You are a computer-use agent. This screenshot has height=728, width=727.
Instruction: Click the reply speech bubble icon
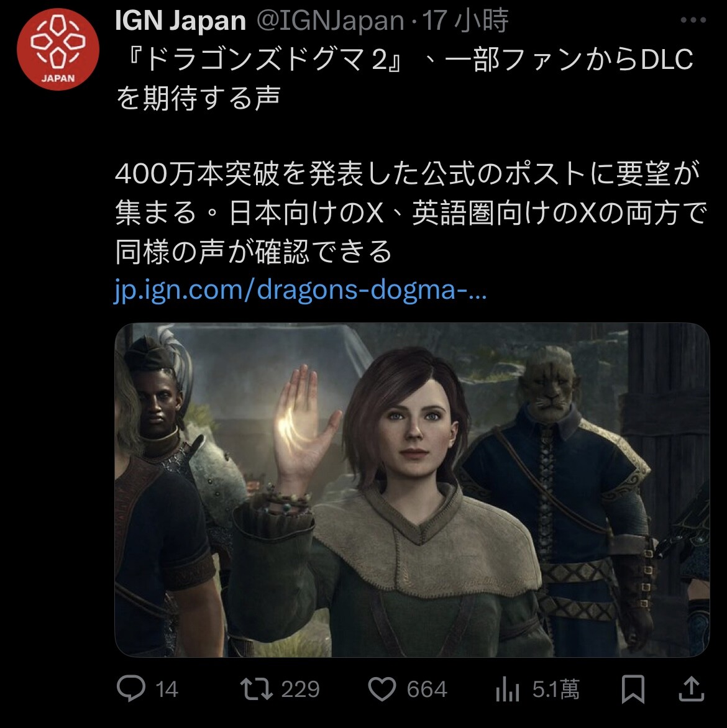[131, 688]
